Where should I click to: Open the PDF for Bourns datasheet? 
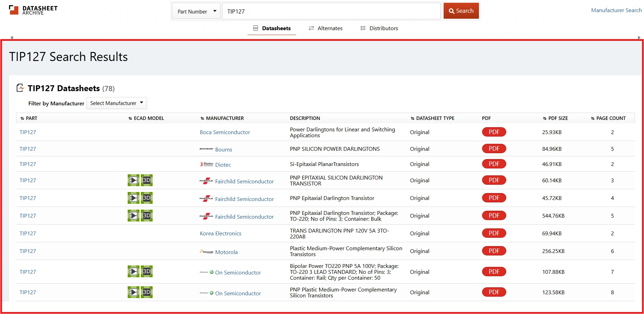pyautogui.click(x=494, y=149)
